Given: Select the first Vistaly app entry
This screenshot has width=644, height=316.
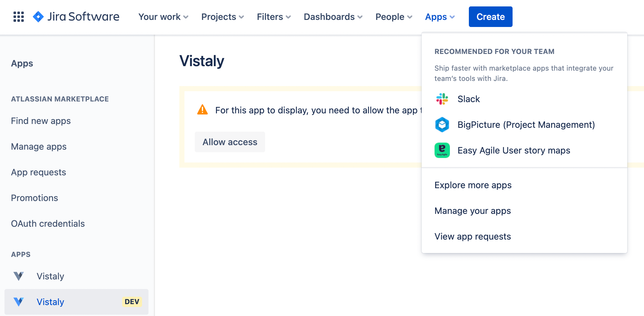Looking at the screenshot, I should (x=76, y=276).
